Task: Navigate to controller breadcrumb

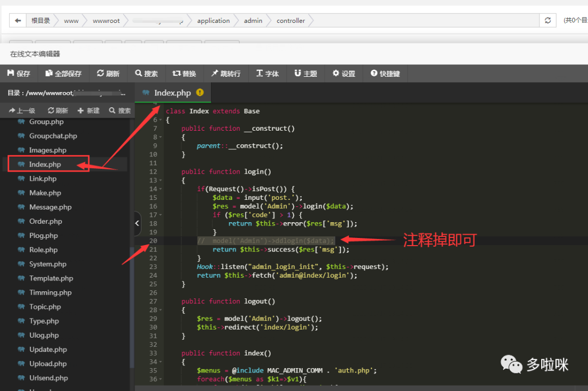Action: [x=291, y=21]
